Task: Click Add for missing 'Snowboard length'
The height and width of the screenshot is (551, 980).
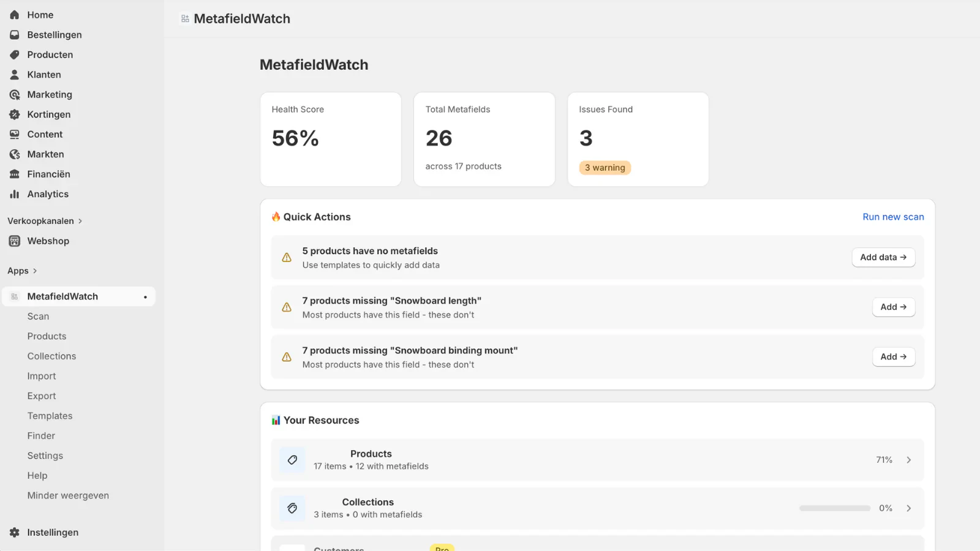Action: click(x=894, y=307)
